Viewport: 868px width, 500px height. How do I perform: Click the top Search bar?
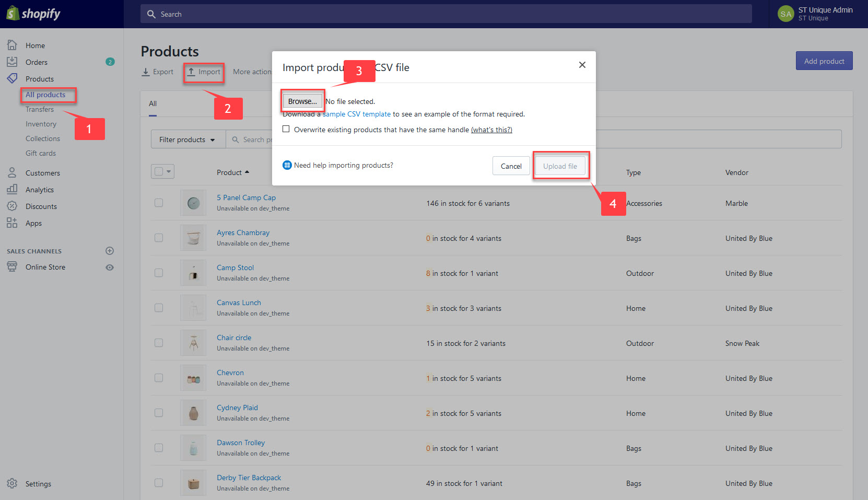(446, 14)
